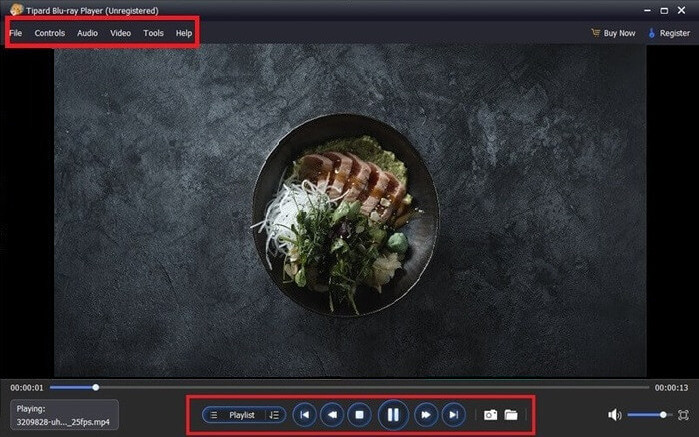Click the video display area
The width and height of the screenshot is (699, 437).
[350, 210]
